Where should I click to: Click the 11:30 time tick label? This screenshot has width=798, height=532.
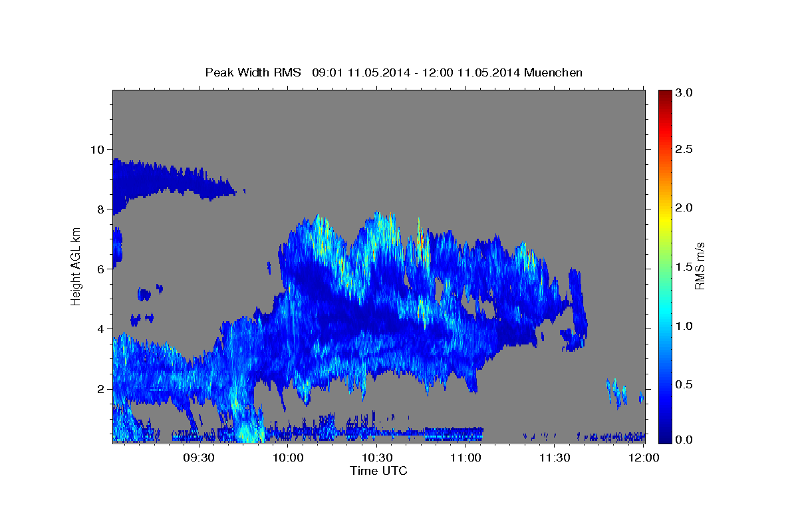pyautogui.click(x=555, y=458)
